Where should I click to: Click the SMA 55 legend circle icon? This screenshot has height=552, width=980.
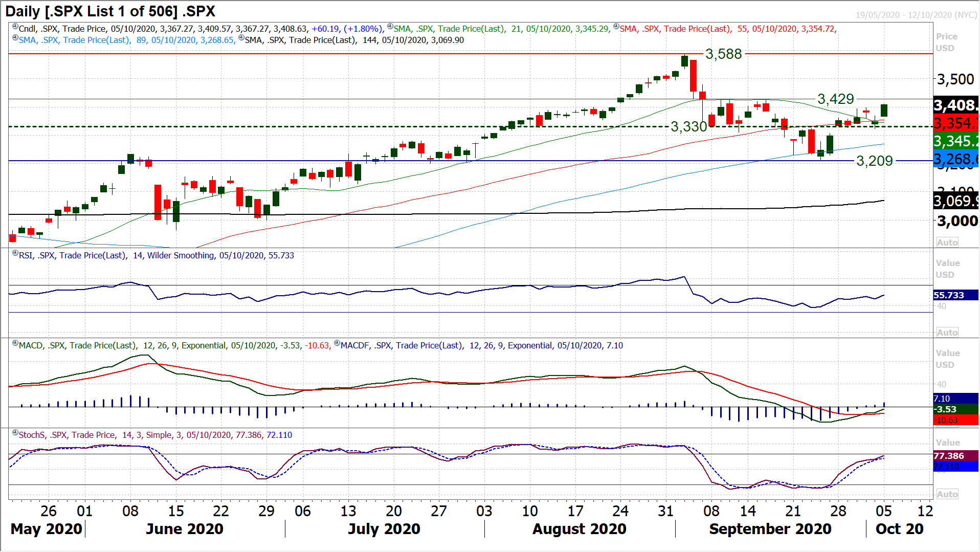click(x=616, y=27)
